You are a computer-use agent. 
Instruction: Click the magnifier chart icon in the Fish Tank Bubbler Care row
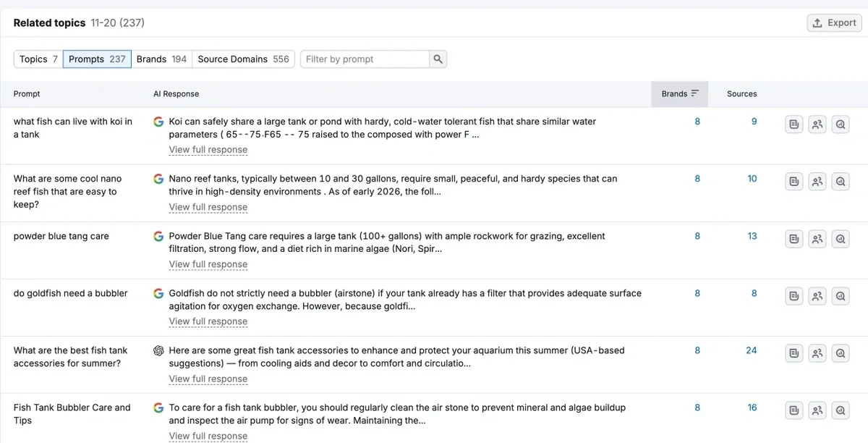[841, 410]
